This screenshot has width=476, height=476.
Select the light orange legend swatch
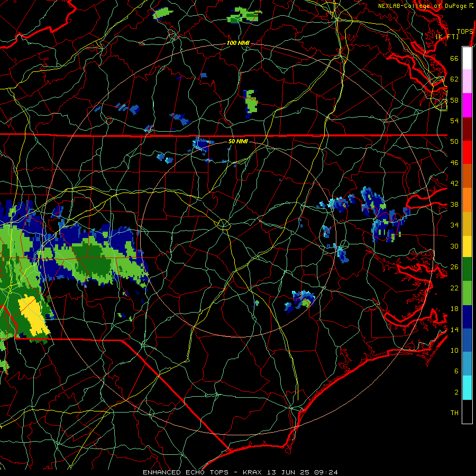tap(467, 200)
